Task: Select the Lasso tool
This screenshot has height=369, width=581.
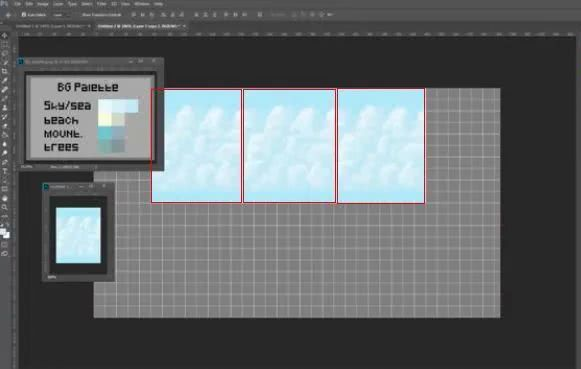Action: (x=5, y=54)
